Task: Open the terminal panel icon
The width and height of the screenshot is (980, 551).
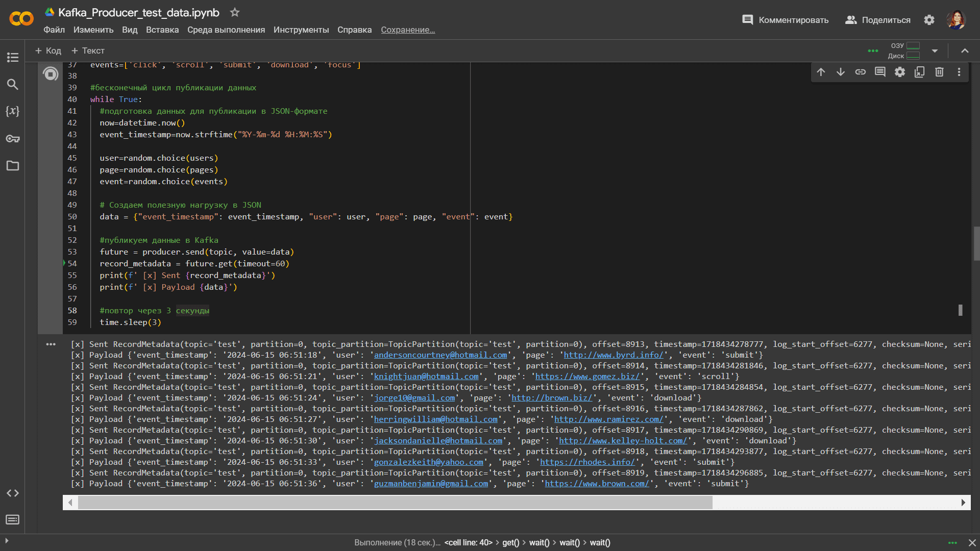Action: click(x=13, y=519)
